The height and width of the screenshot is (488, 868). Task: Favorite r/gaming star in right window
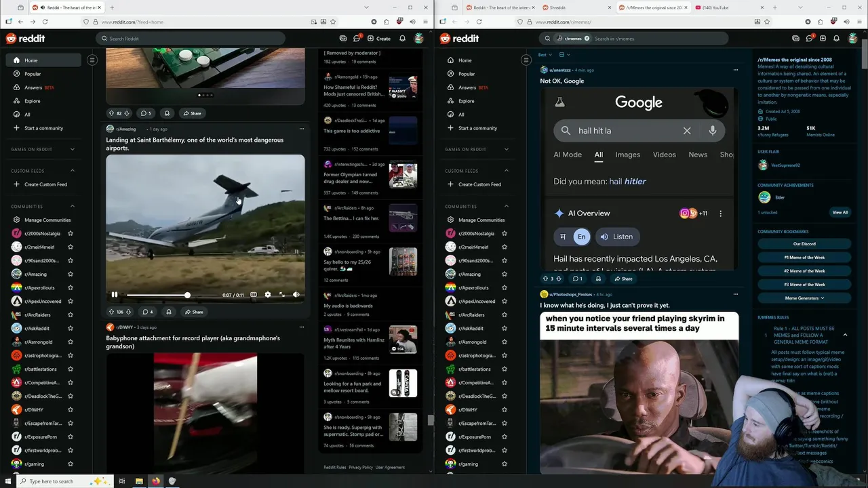(505, 464)
